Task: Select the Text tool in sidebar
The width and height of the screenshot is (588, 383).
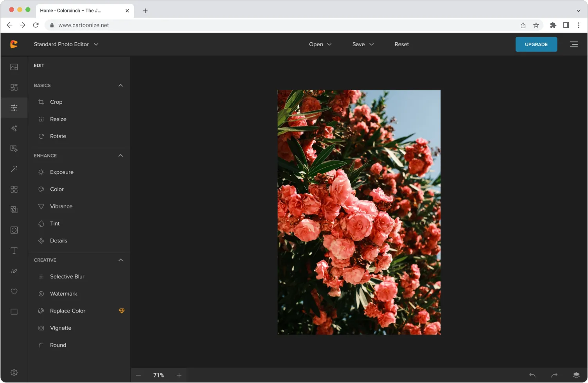Action: coord(14,251)
